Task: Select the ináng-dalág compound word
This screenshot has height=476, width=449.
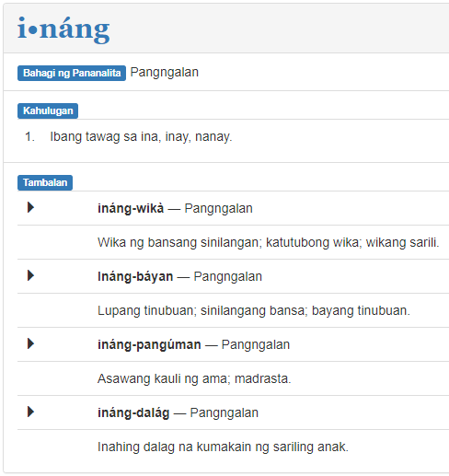Action: point(133,412)
